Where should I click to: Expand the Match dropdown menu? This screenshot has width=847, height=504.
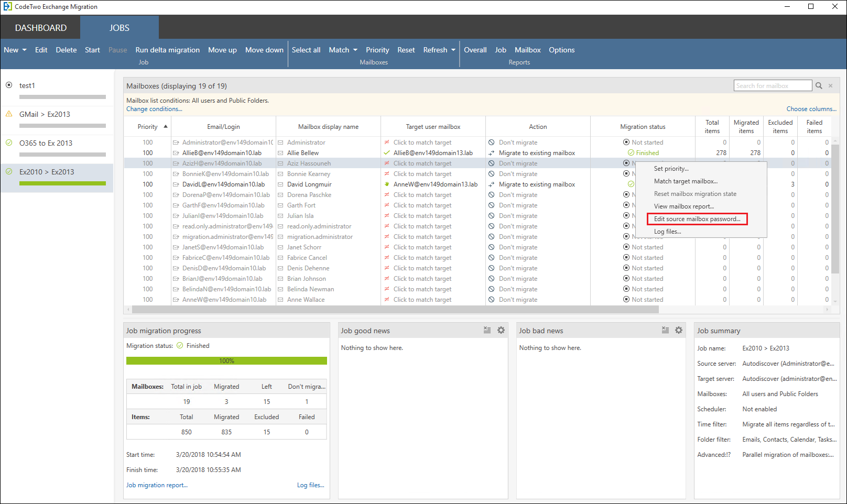coord(343,50)
